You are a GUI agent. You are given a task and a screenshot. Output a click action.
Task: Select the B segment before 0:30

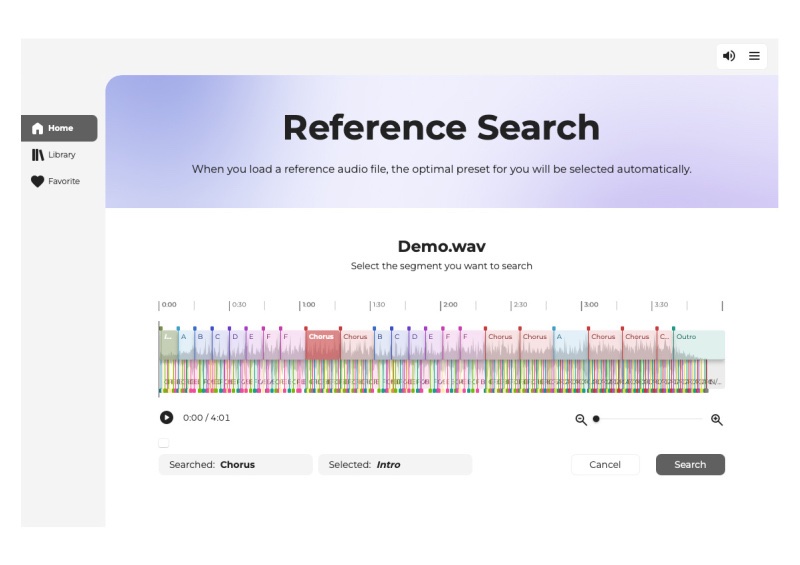[x=203, y=345]
